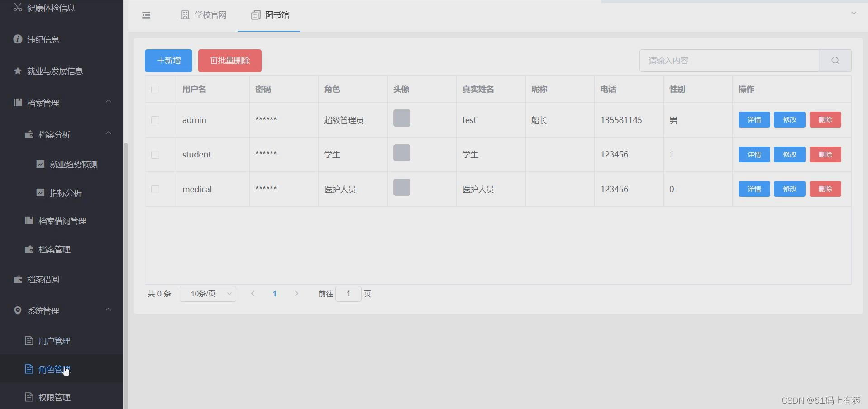The width and height of the screenshot is (868, 409).
Task: Open the 10条/页 page size dropdown
Action: coord(208,294)
